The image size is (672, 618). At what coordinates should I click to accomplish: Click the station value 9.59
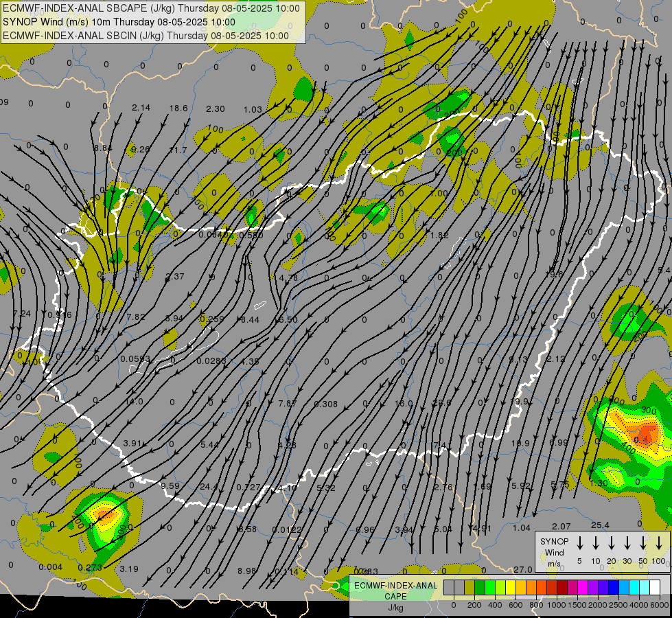(x=170, y=486)
